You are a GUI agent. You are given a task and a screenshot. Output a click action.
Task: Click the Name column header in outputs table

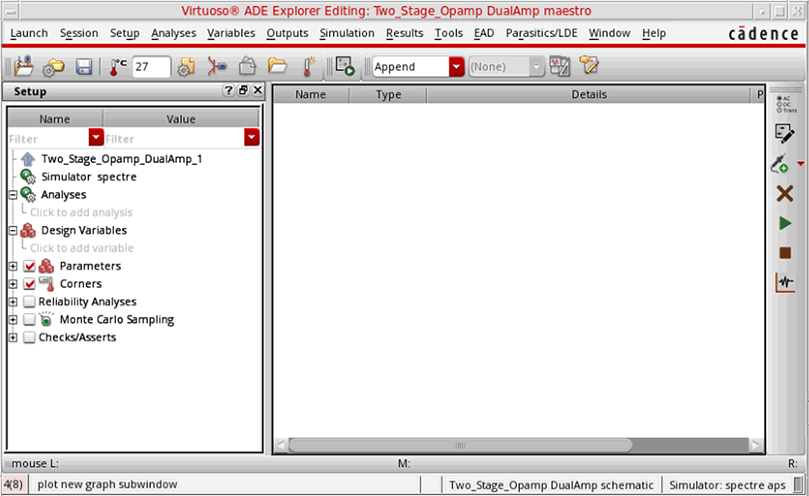(311, 94)
